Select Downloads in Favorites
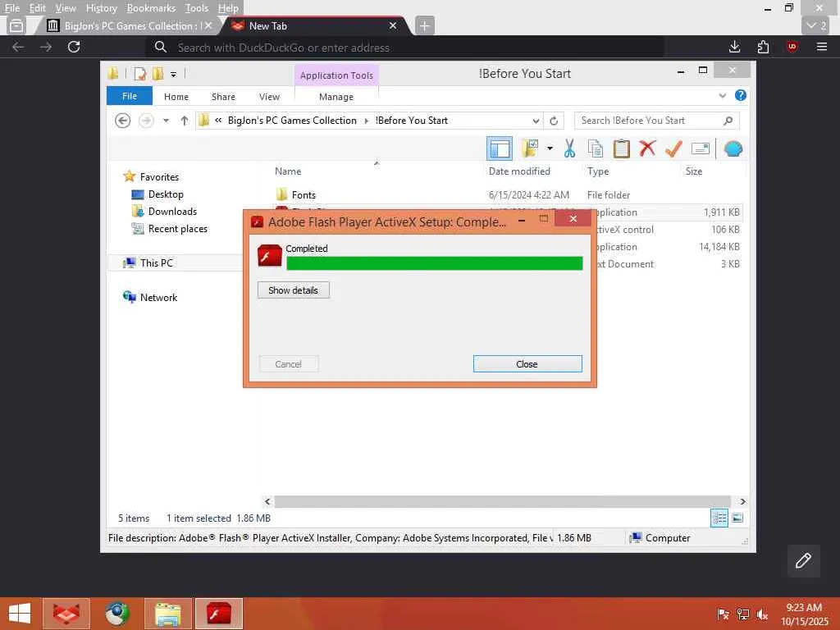Viewport: 840px width, 630px height. click(x=172, y=212)
